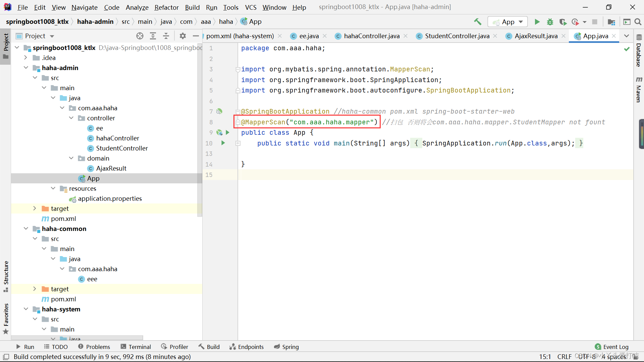Switch to pom.xml (haha-system) tab

[x=240, y=36]
